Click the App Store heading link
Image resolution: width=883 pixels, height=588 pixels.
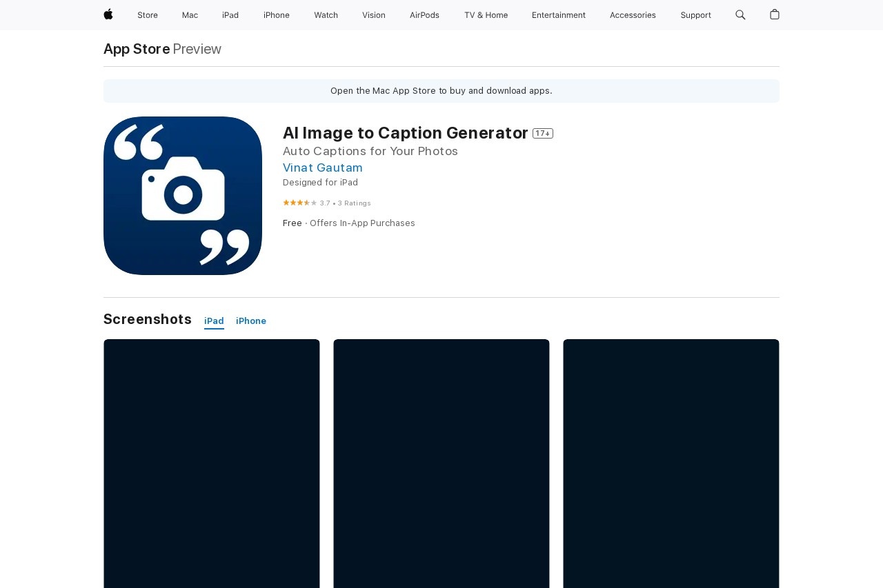[137, 49]
